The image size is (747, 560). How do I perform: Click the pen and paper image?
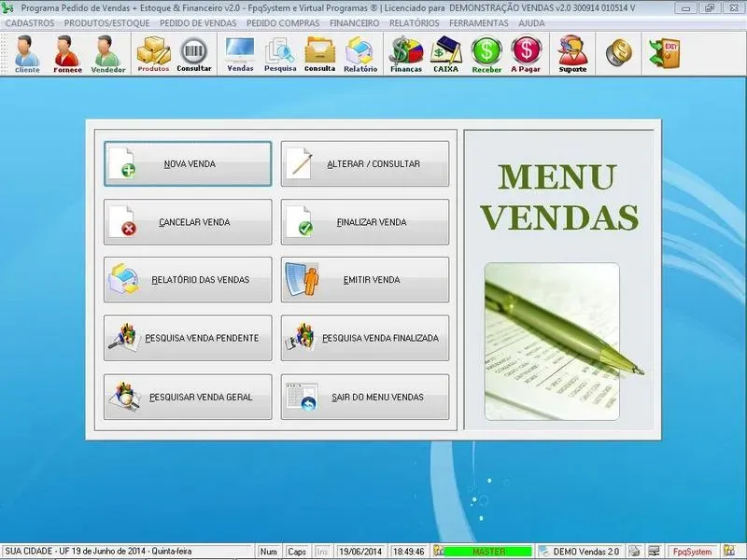tap(551, 343)
